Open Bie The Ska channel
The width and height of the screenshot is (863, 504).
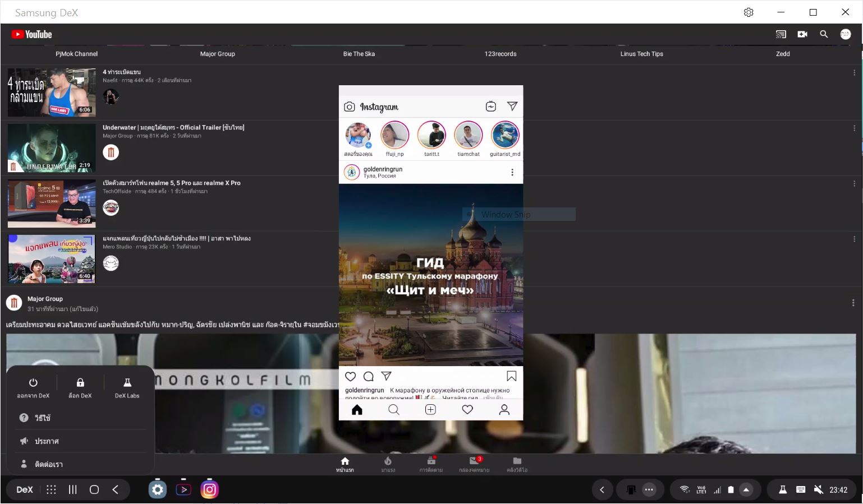point(359,54)
